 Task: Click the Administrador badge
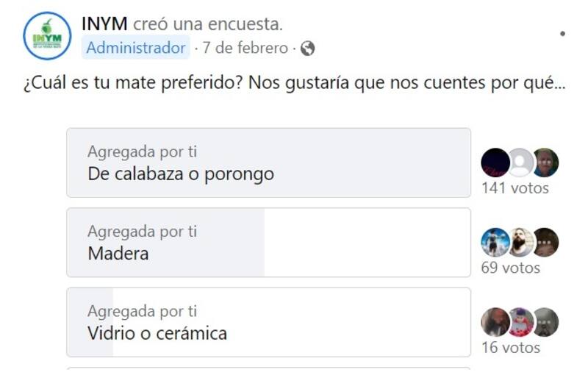point(136,49)
